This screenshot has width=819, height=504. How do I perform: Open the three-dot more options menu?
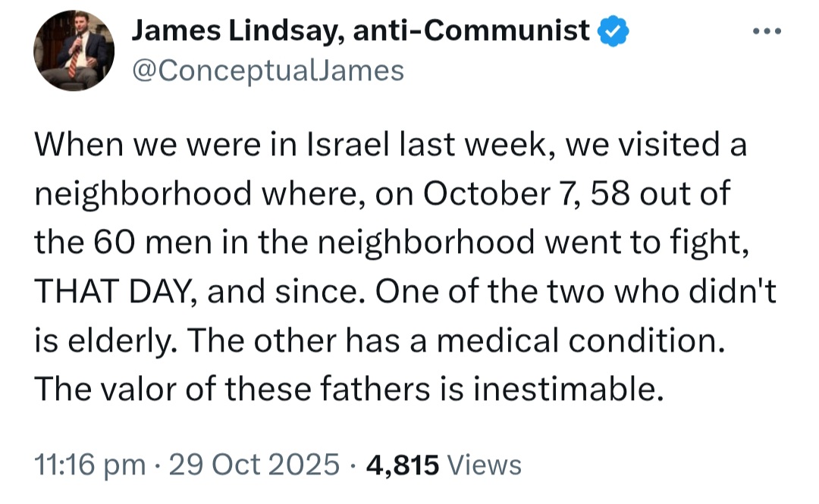coord(767,32)
